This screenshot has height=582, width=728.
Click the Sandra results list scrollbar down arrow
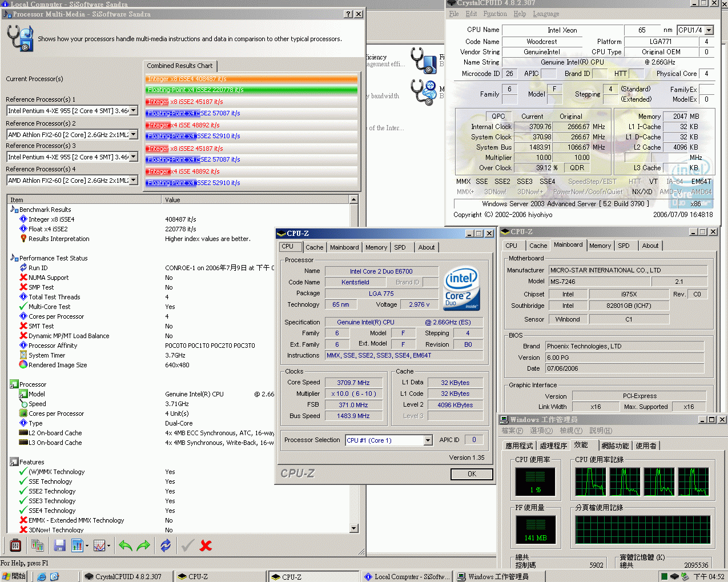click(x=353, y=528)
